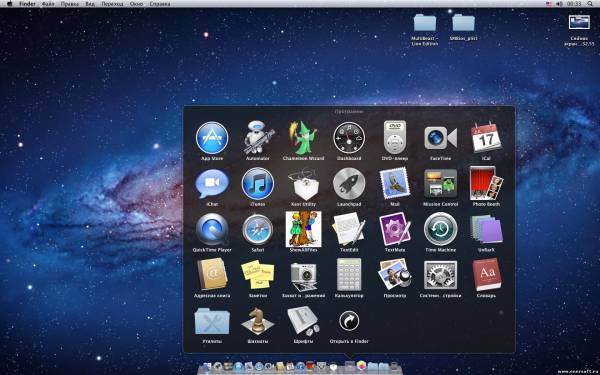Image resolution: width=600 pixels, height=375 pixels.
Task: Open Time Machine clock icon
Action: tap(440, 229)
